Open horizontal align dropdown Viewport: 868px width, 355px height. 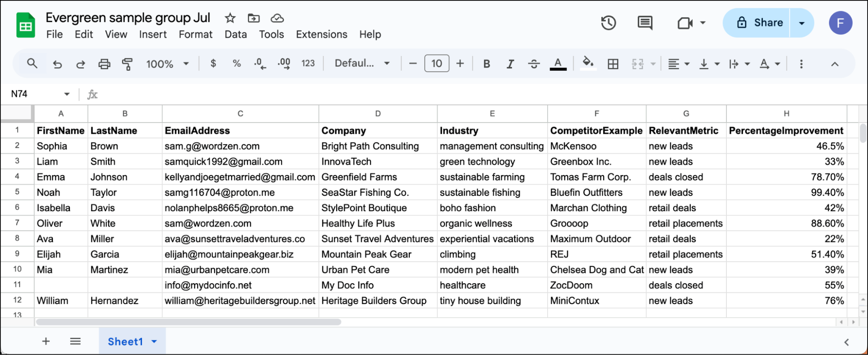tap(678, 64)
